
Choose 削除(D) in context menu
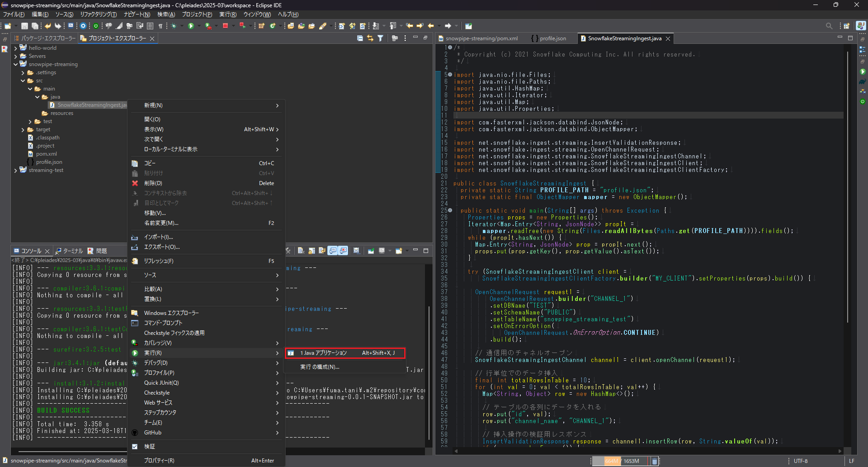click(x=207, y=183)
